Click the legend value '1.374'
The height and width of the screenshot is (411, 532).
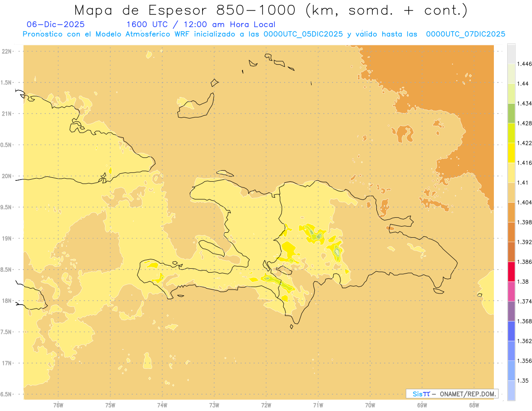point(524,301)
